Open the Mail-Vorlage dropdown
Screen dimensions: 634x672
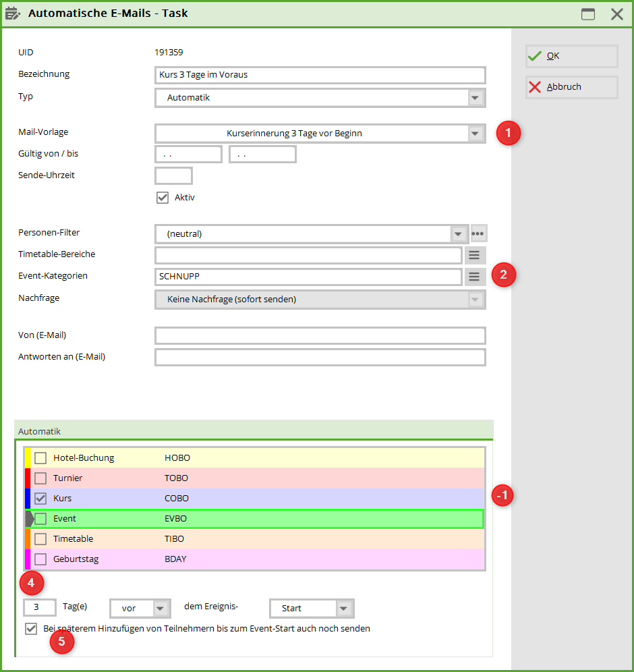[x=476, y=134]
